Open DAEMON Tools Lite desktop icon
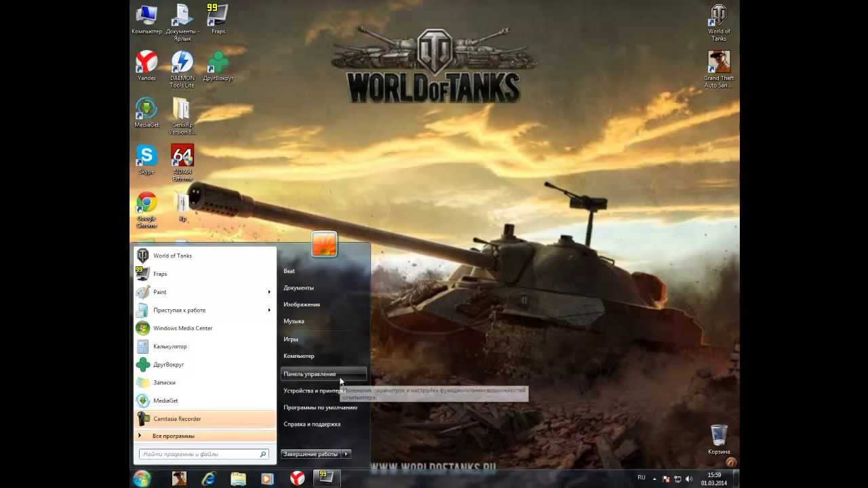 (x=182, y=69)
